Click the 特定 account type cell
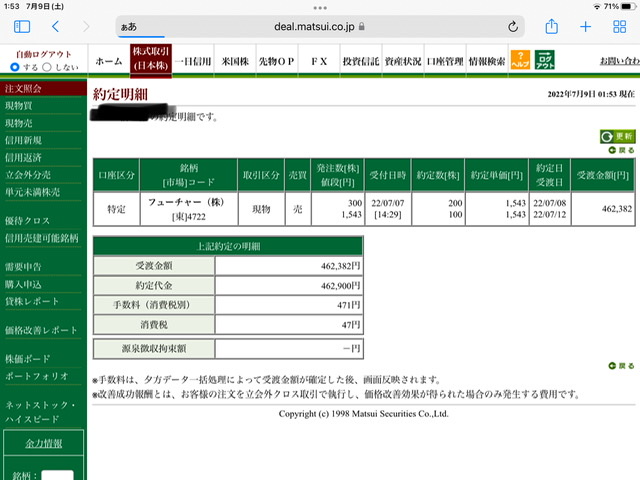 116,209
